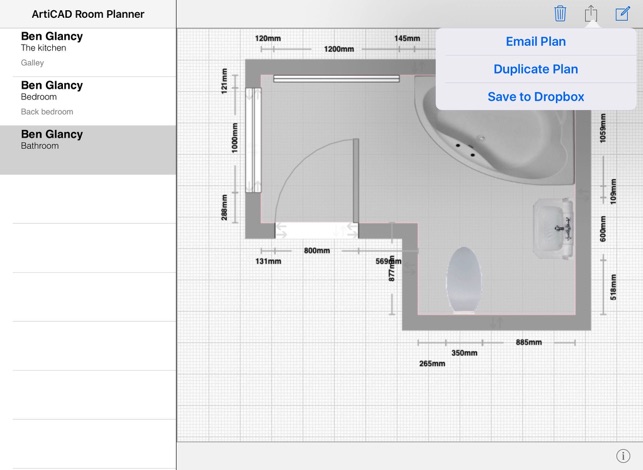Click the Back bedroom note text
Image resolution: width=643 pixels, height=470 pixels.
pos(47,112)
